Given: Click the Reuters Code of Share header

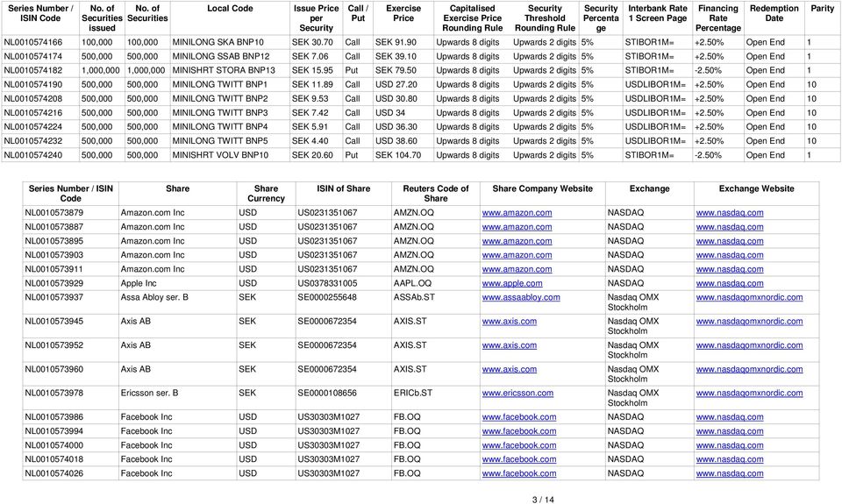Looking at the screenshot, I should 436,194.
